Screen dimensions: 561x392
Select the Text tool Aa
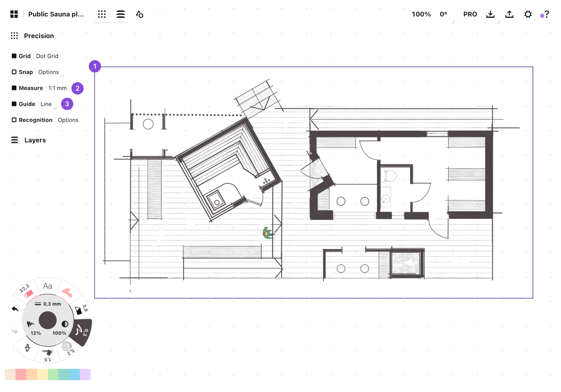point(48,286)
